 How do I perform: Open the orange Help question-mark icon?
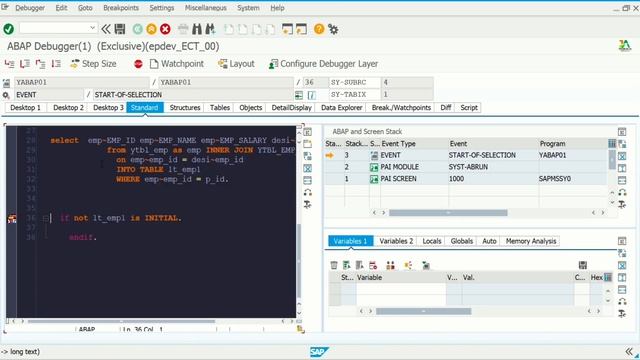coord(319,29)
